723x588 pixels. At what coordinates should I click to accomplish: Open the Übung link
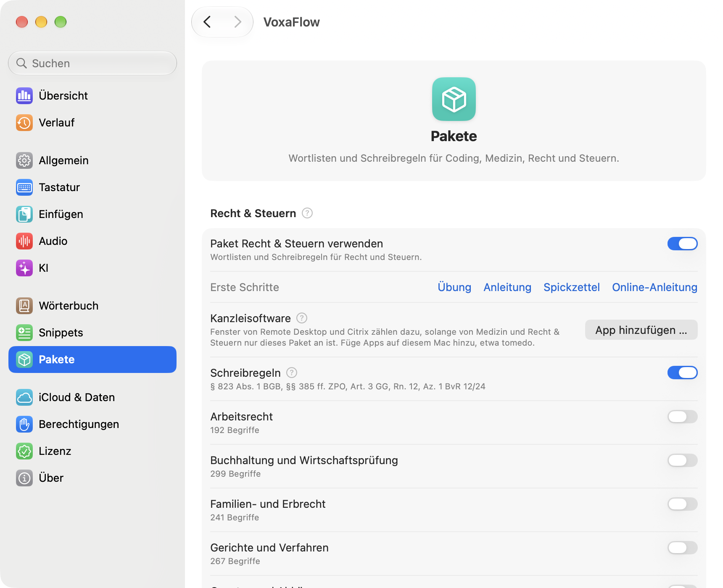click(x=454, y=287)
